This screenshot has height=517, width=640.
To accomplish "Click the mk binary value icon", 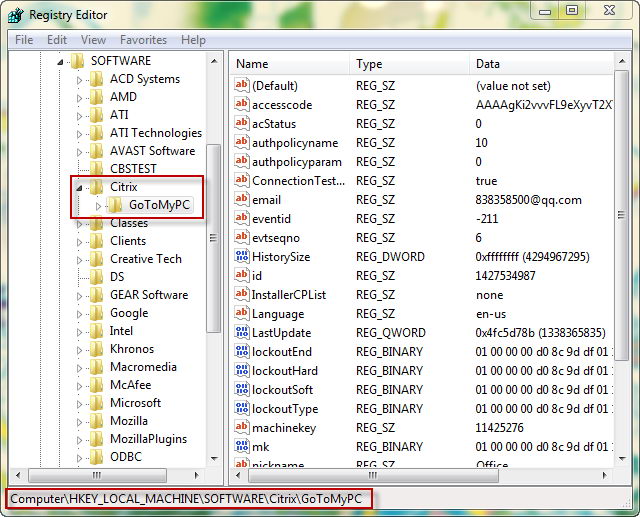I will (x=242, y=446).
